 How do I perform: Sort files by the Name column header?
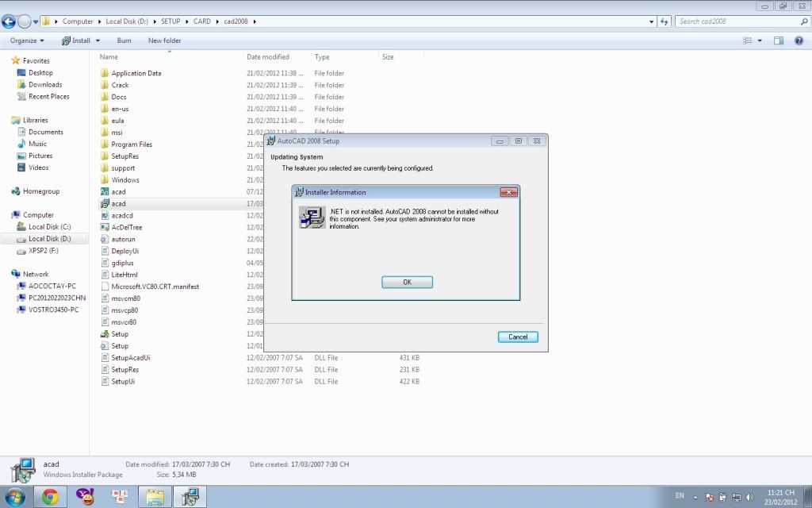[x=170, y=57]
